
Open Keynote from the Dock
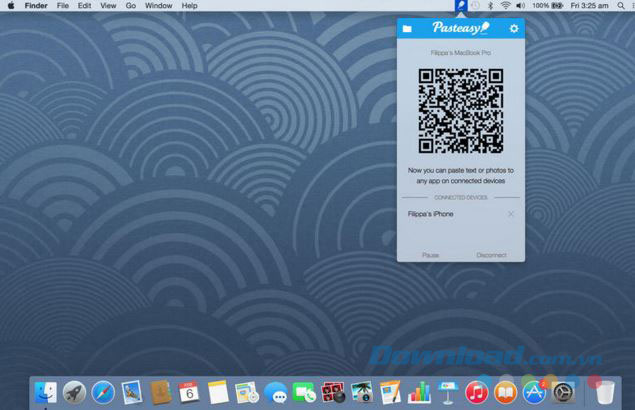pos(448,392)
